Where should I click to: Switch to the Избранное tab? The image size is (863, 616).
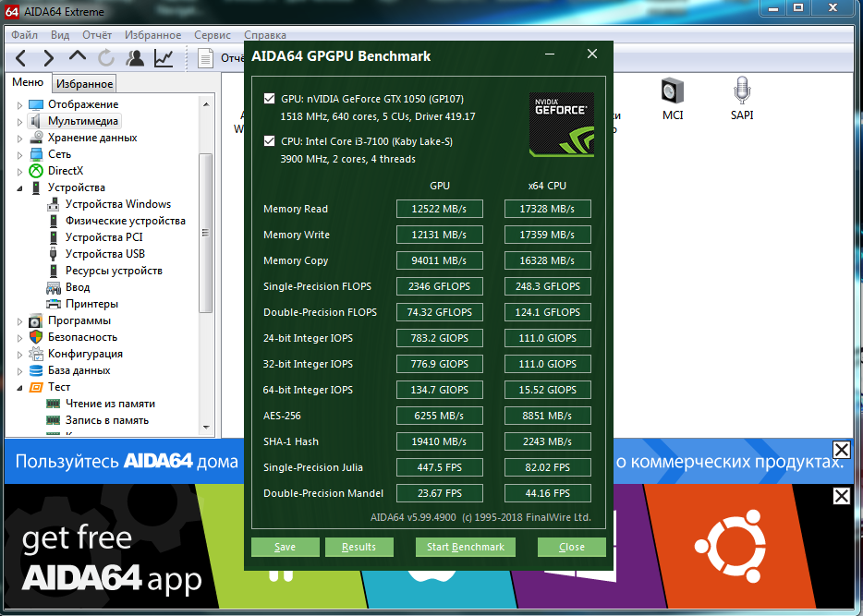point(84,84)
